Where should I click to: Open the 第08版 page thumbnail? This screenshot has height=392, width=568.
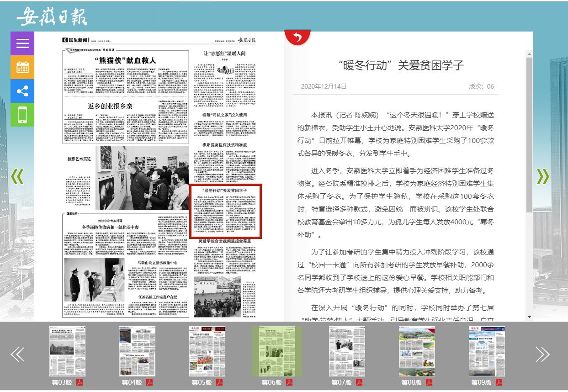point(417,351)
